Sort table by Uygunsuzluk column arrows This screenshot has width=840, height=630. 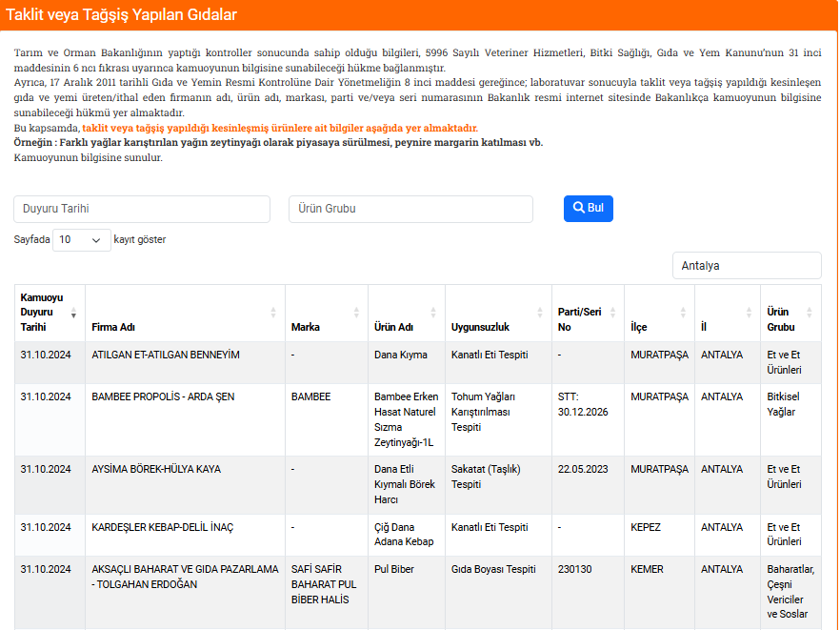(x=540, y=313)
